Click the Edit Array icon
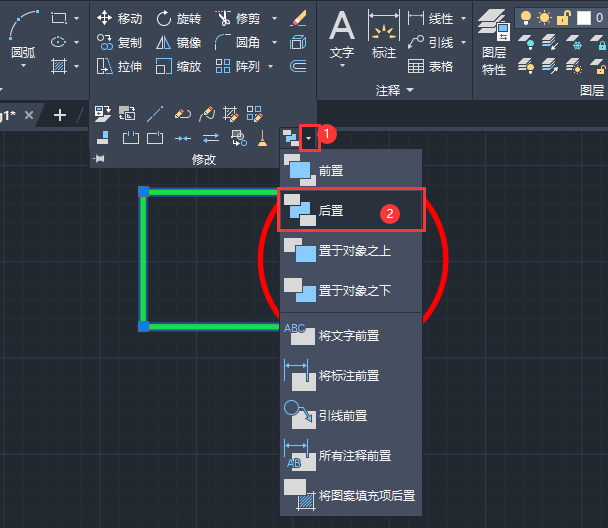 click(x=254, y=114)
